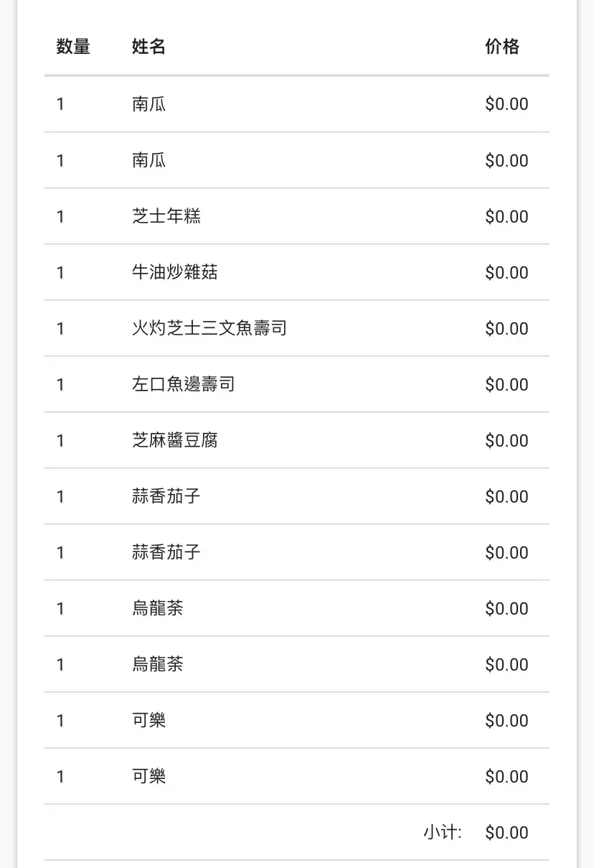Click the 左口魚邊壽司 item name
The width and height of the screenshot is (594, 868).
point(184,384)
